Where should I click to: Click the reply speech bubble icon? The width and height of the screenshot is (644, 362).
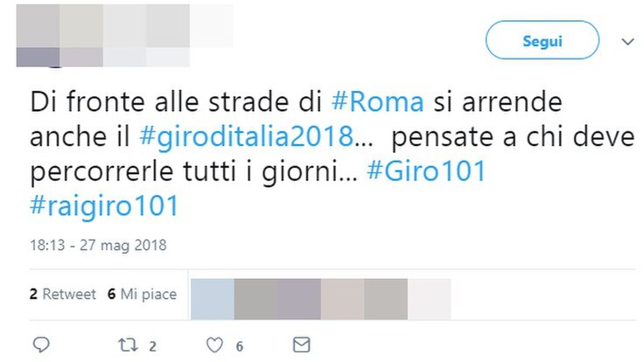coord(41,345)
